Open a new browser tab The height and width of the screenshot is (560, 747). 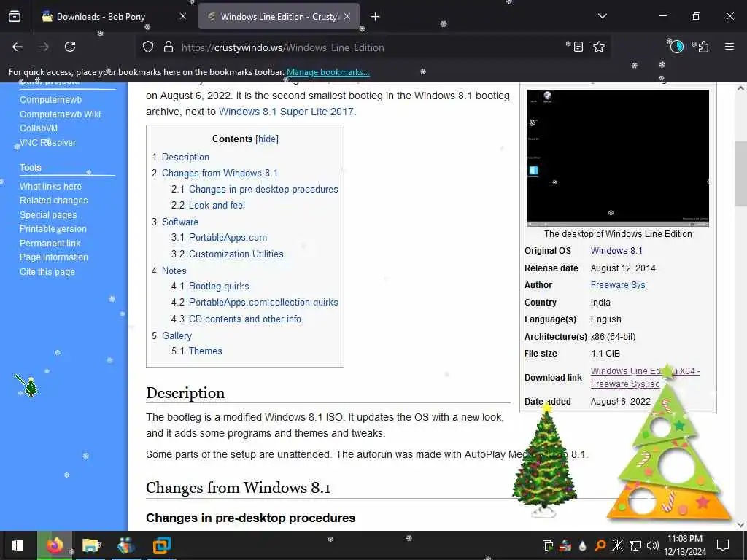(x=376, y=17)
